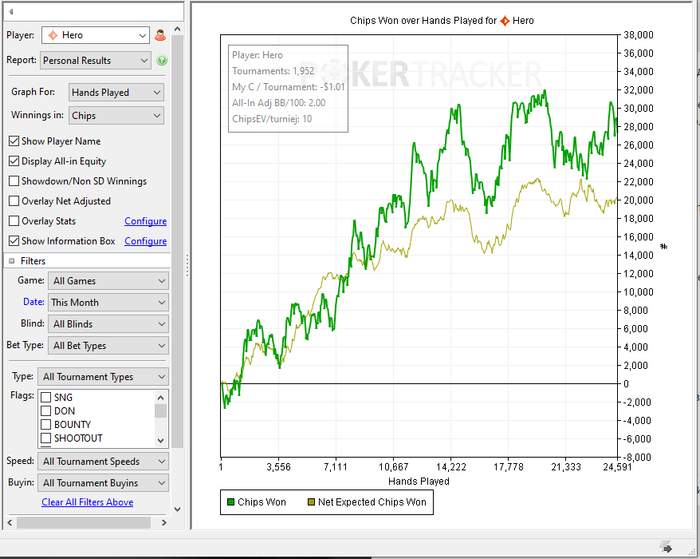Click the player profile icon beside Hero
This screenshot has height=559, width=700.
click(160, 36)
